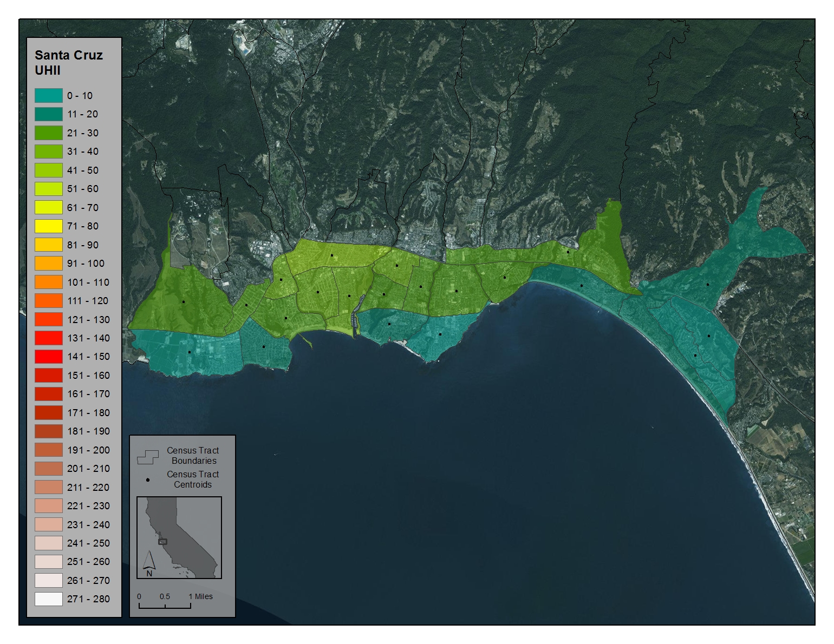Click the Census Tract Centroids dot symbol
The image size is (834, 644).
tap(148, 480)
